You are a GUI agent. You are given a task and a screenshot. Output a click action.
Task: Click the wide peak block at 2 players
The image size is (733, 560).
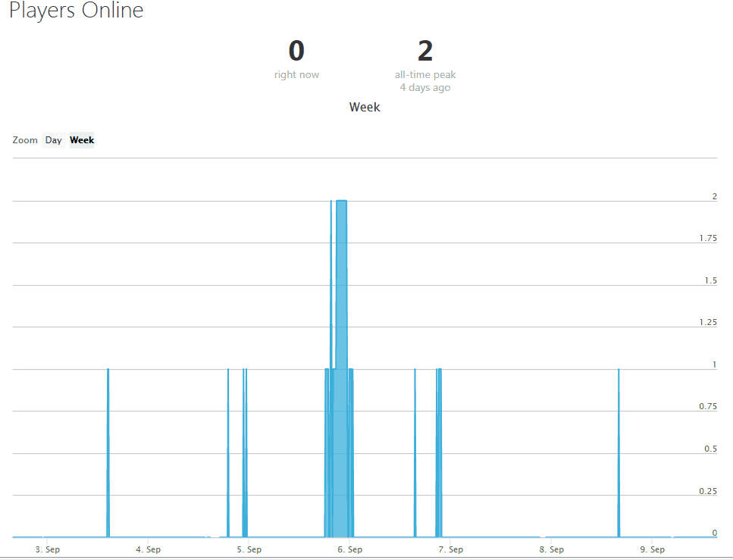point(342,303)
